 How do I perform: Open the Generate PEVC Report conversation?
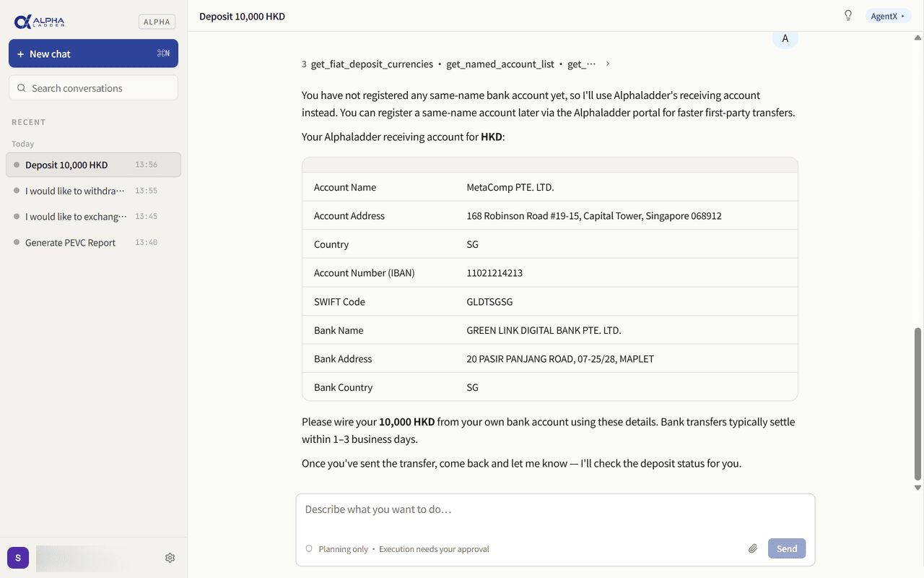point(93,243)
